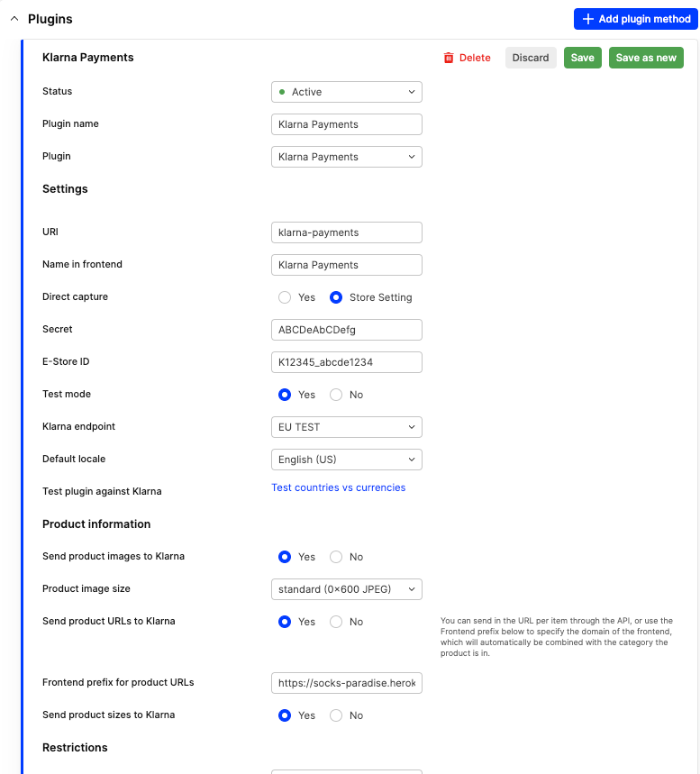Discard changes to Klarna Payments
700x774 pixels.
531,58
